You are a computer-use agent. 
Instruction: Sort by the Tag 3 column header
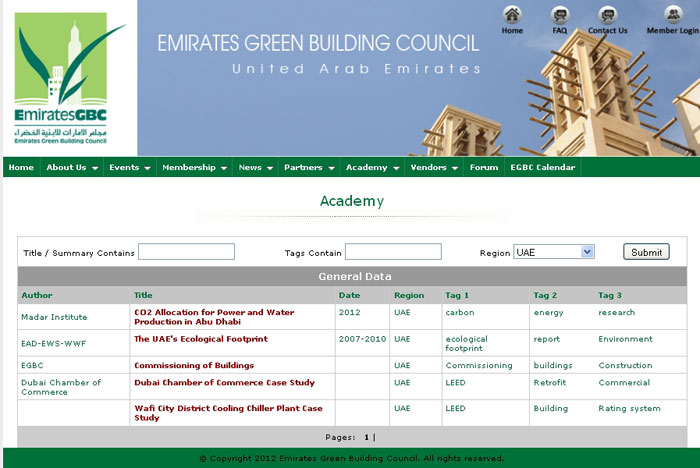(610, 295)
